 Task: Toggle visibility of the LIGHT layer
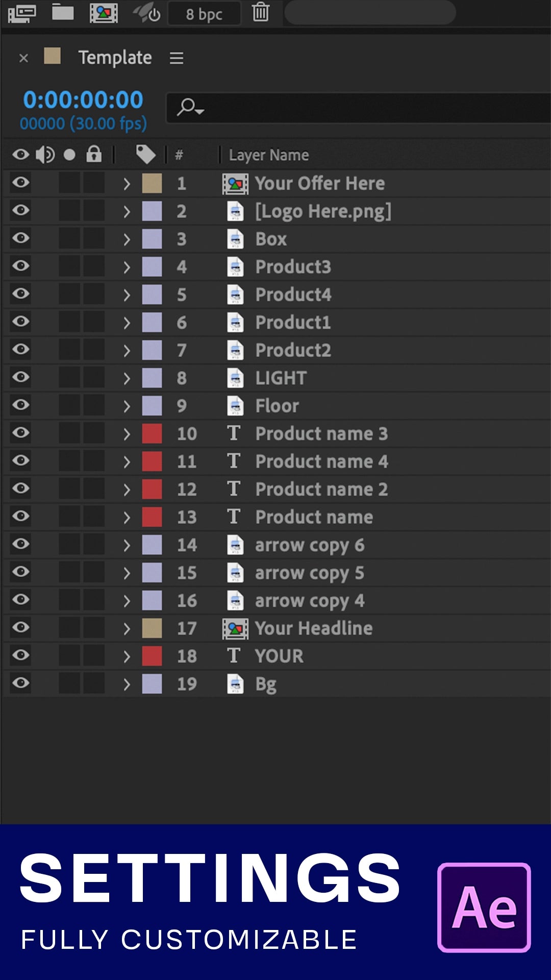pos(21,377)
